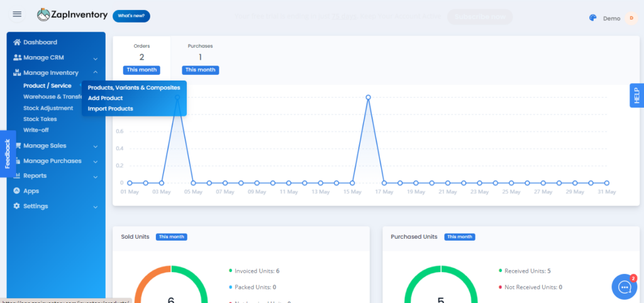Open Stock Takes in sidebar

click(40, 119)
